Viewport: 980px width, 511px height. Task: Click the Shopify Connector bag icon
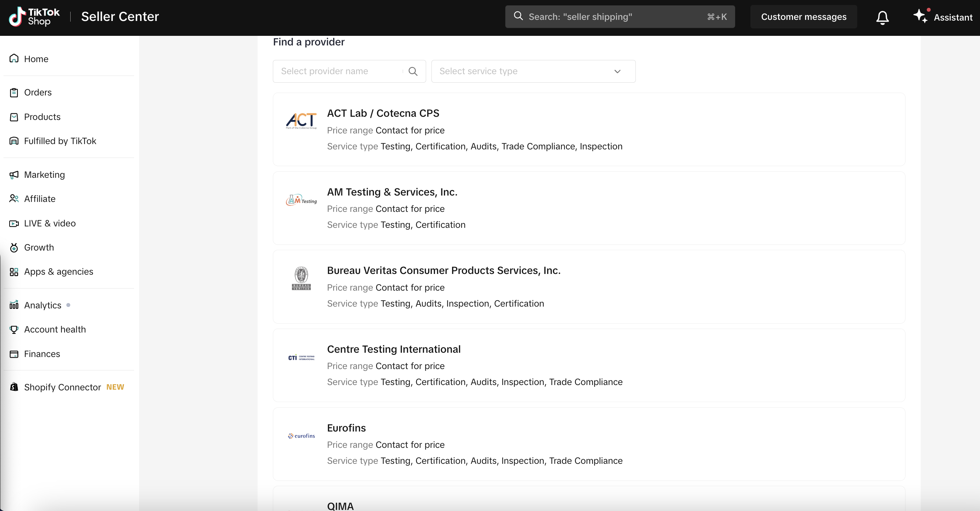click(14, 387)
